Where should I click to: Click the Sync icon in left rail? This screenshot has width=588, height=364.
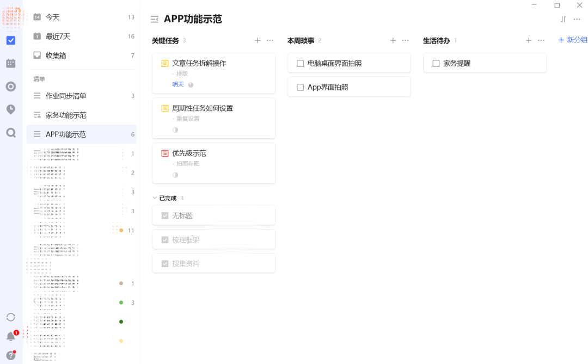point(11,317)
